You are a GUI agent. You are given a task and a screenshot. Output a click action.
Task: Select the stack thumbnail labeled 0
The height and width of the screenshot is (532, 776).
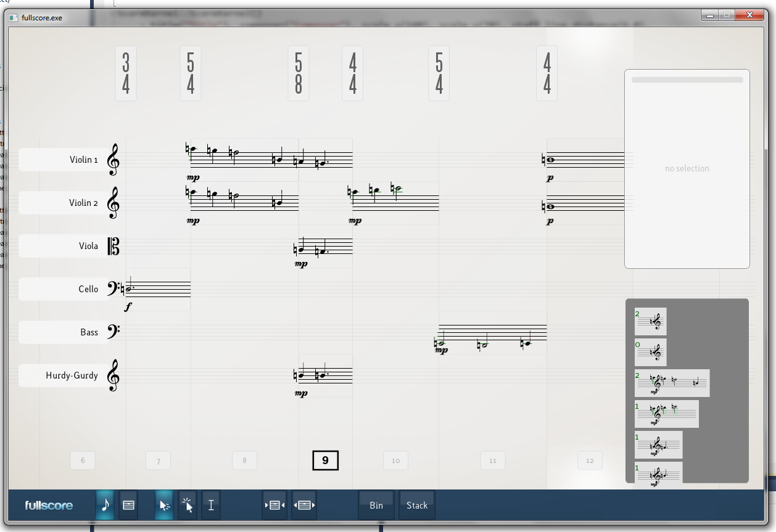651,352
